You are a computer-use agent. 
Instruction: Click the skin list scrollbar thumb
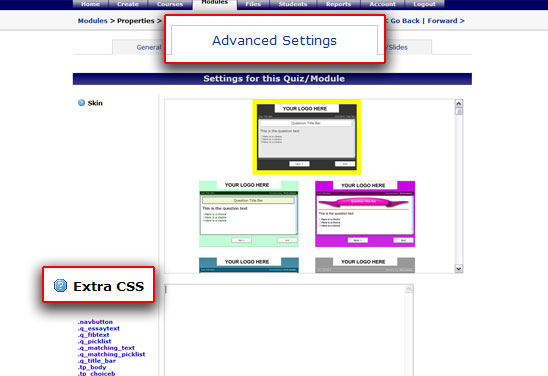[459, 111]
